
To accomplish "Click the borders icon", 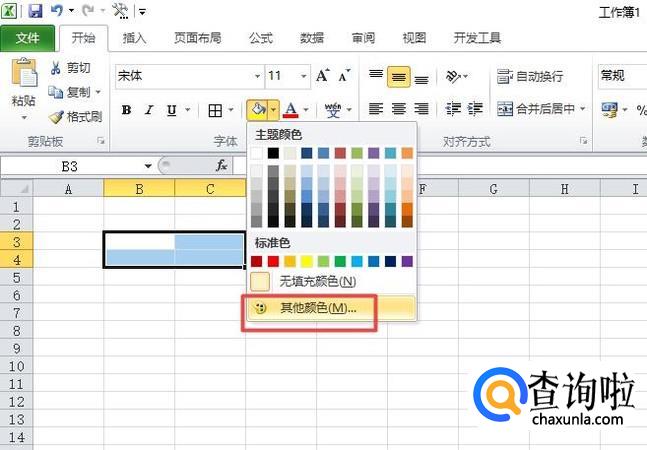I will (x=215, y=110).
